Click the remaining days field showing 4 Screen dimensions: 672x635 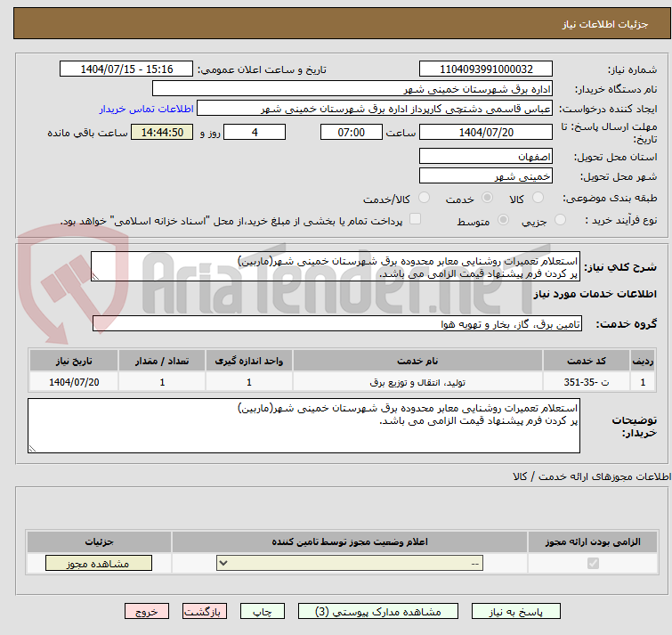click(255, 133)
